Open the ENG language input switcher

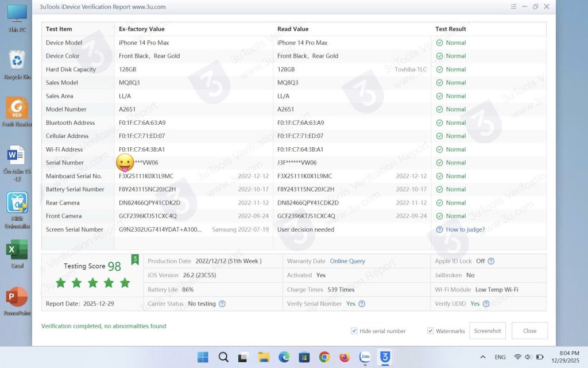pyautogui.click(x=500, y=357)
